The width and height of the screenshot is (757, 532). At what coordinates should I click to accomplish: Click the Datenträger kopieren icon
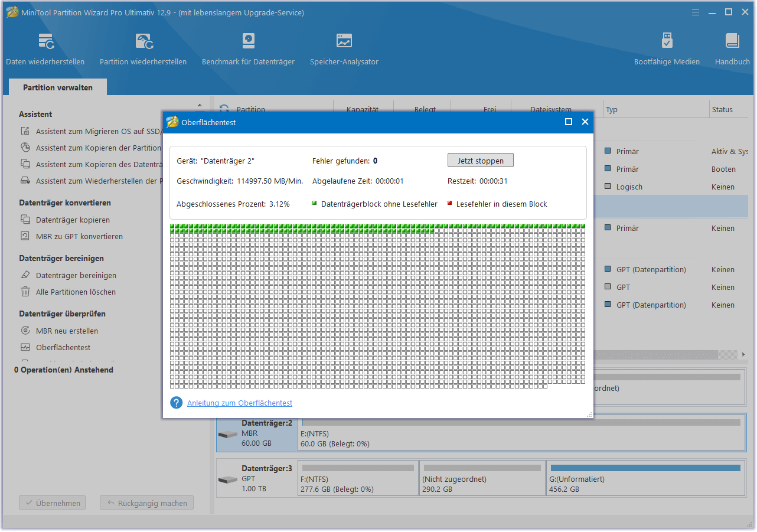click(25, 220)
